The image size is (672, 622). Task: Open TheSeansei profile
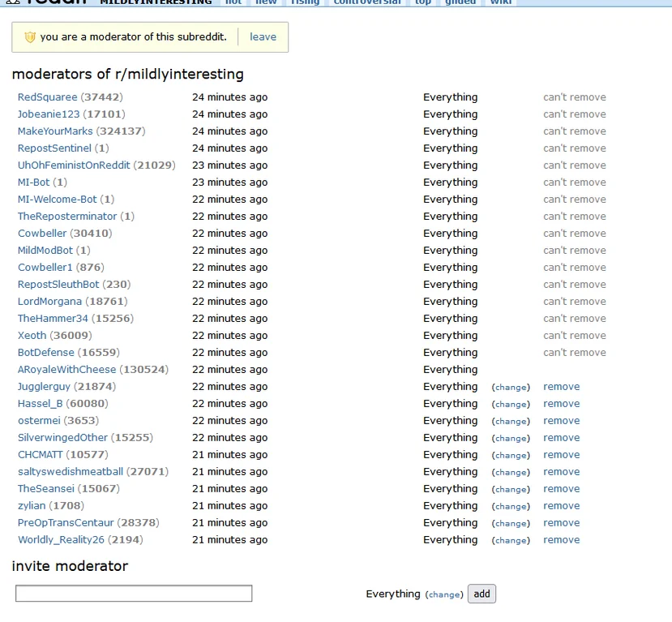pos(46,489)
